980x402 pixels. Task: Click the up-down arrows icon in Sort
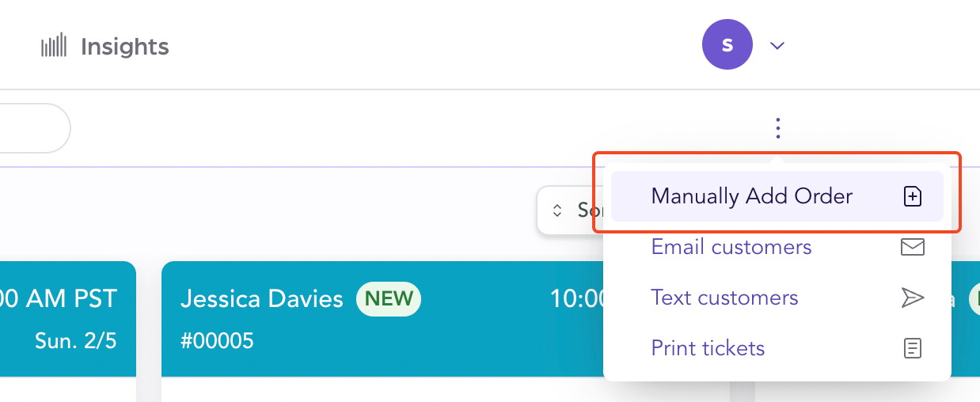pyautogui.click(x=557, y=210)
